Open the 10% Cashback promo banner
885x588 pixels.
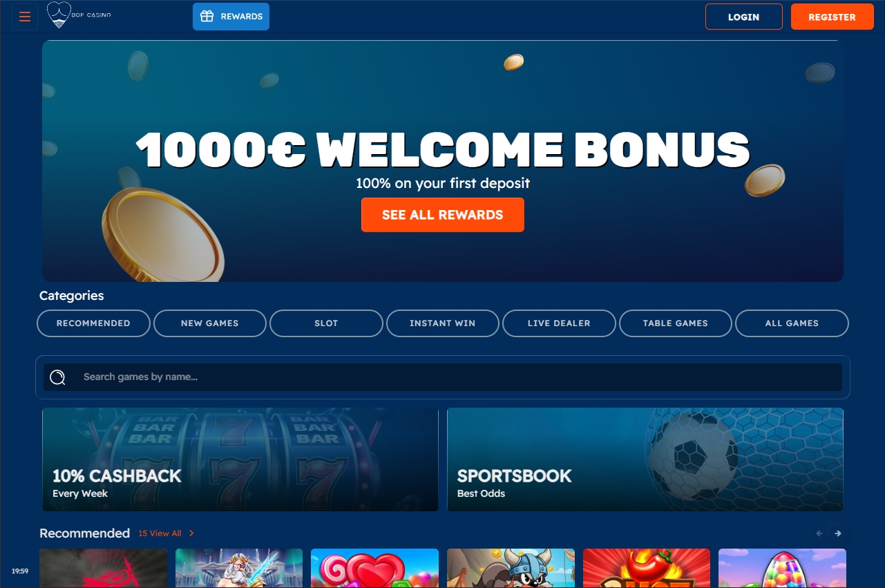pos(240,459)
